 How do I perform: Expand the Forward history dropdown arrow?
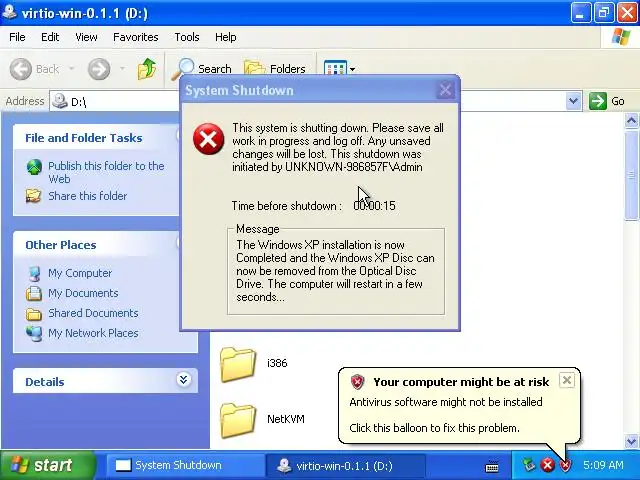coord(122,69)
